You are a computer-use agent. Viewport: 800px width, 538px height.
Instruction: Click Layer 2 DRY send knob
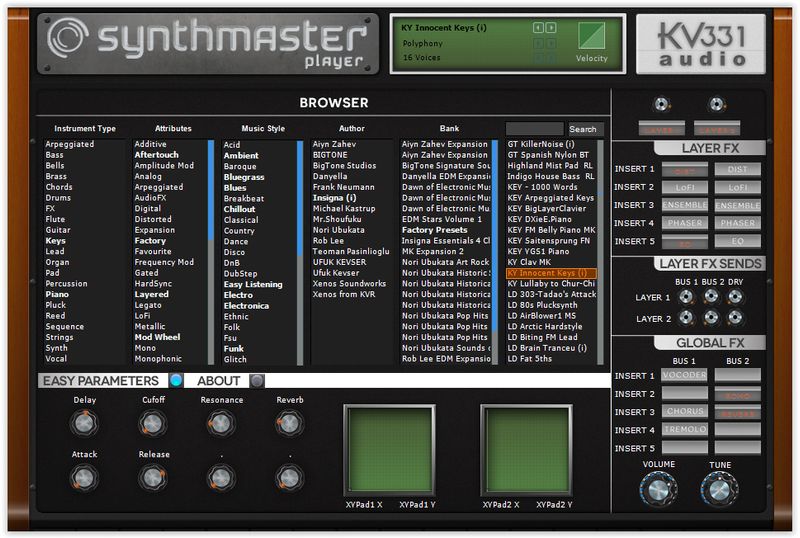[x=735, y=317]
